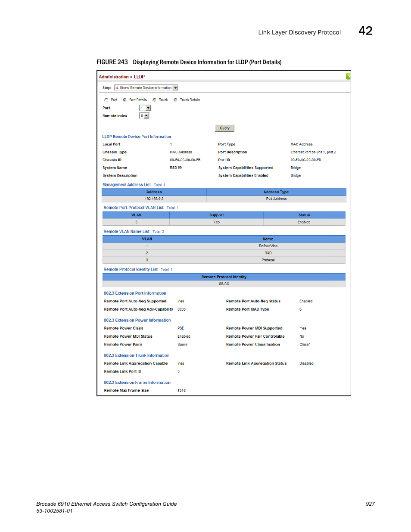411x532 pixels.
Task: Click the Status column header
Action: tap(304, 215)
